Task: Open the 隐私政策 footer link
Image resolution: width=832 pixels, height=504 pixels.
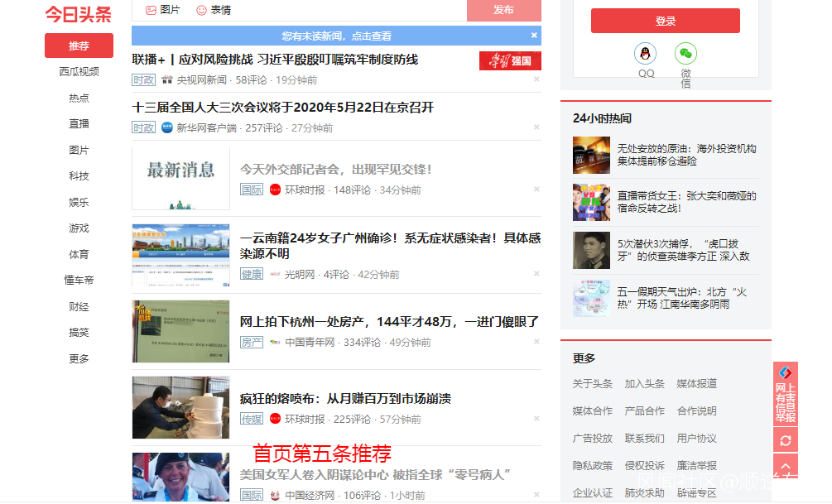Action: (x=592, y=465)
